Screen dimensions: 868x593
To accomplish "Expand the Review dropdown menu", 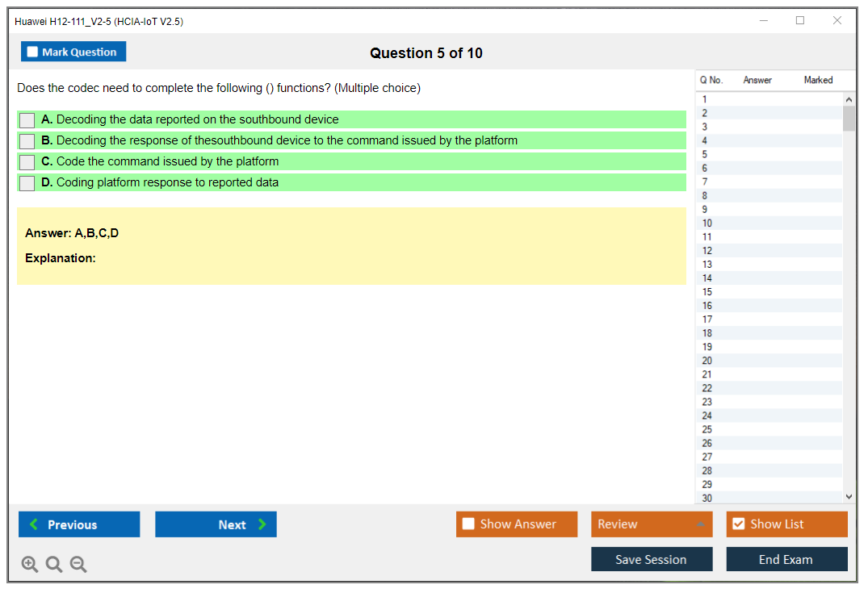I will pyautogui.click(x=700, y=524).
